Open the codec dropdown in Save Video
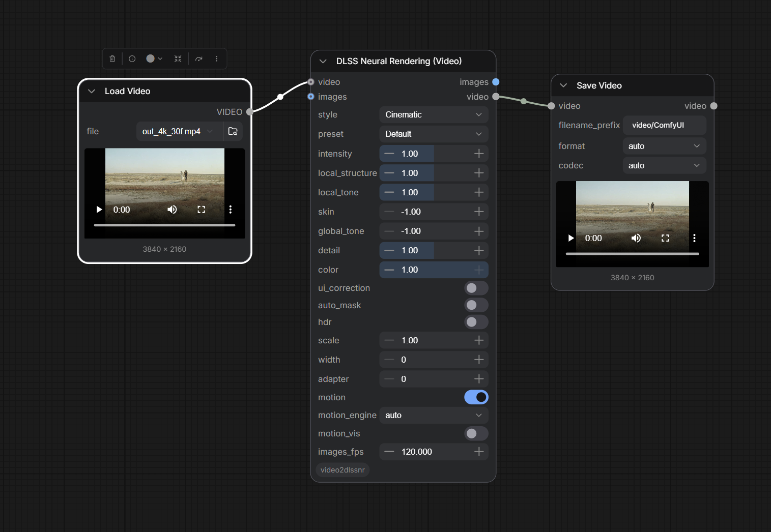The height and width of the screenshot is (532, 771). 664,165
